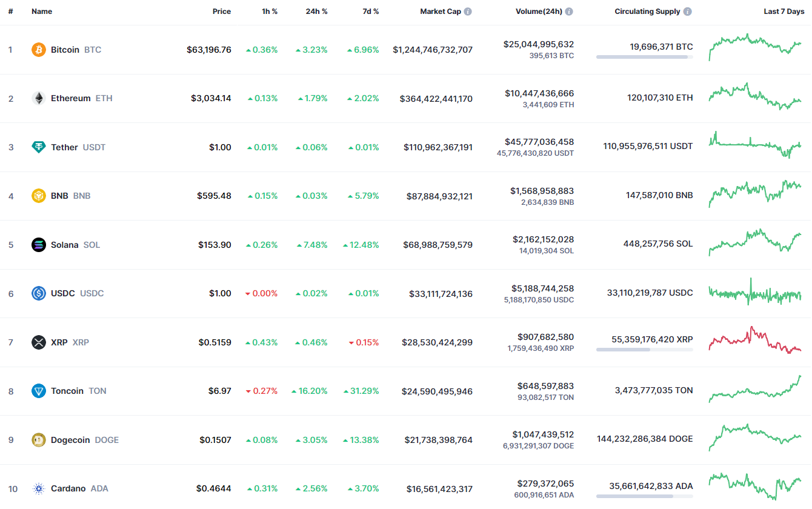This screenshot has width=812, height=509.
Task: Open Toncoin's last 7 days sparkline chart
Action: pos(755,390)
